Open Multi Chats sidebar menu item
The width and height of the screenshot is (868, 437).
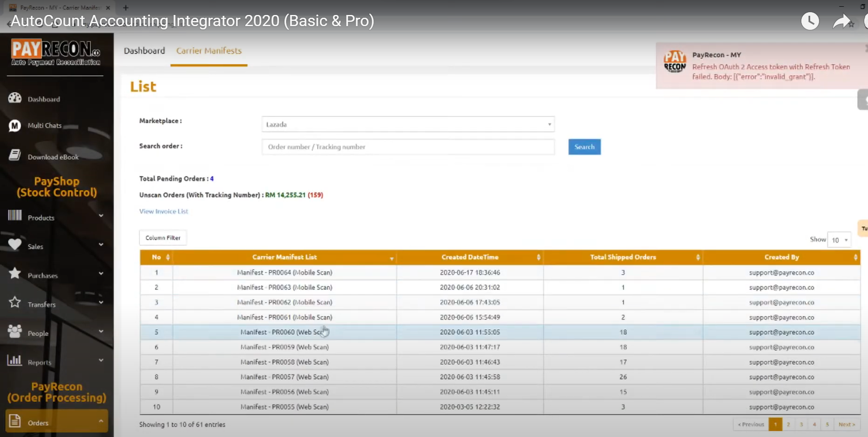(45, 125)
